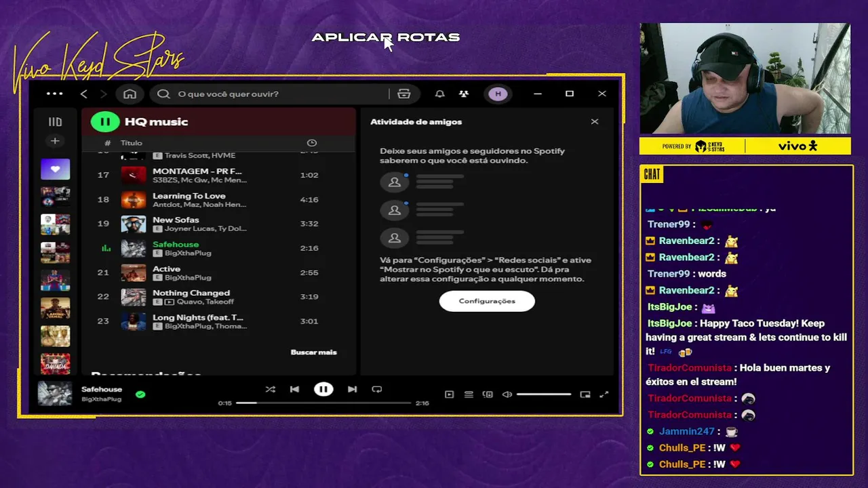This screenshot has width=868, height=488.
Task: Open the Now Playing view icon
Action: (449, 394)
